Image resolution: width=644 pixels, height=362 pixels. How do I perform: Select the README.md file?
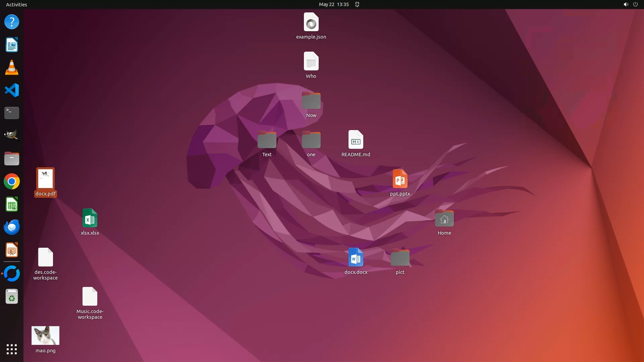356,140
